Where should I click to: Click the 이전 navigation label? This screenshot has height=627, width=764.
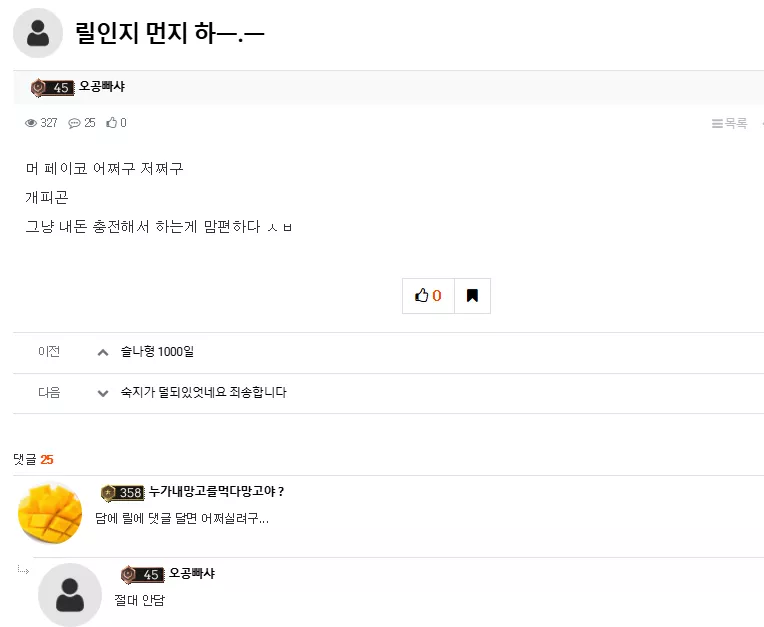point(49,351)
